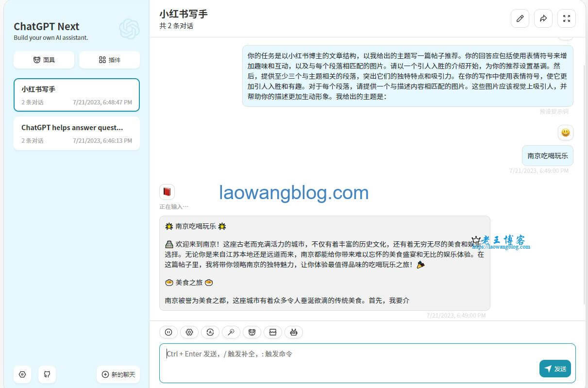Open settings via sidebar hexagon icon
The image size is (588, 388).
(x=22, y=374)
